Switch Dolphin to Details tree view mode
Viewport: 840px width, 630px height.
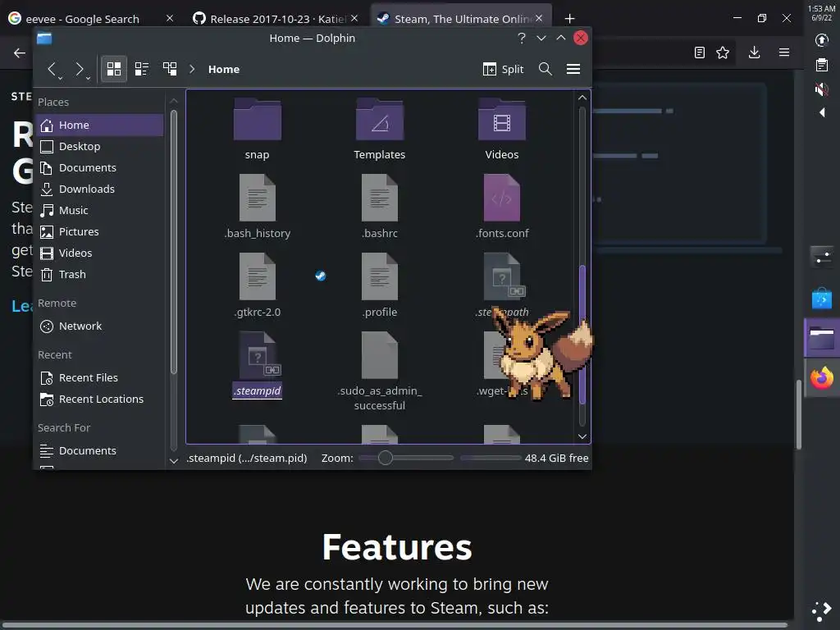click(x=170, y=69)
